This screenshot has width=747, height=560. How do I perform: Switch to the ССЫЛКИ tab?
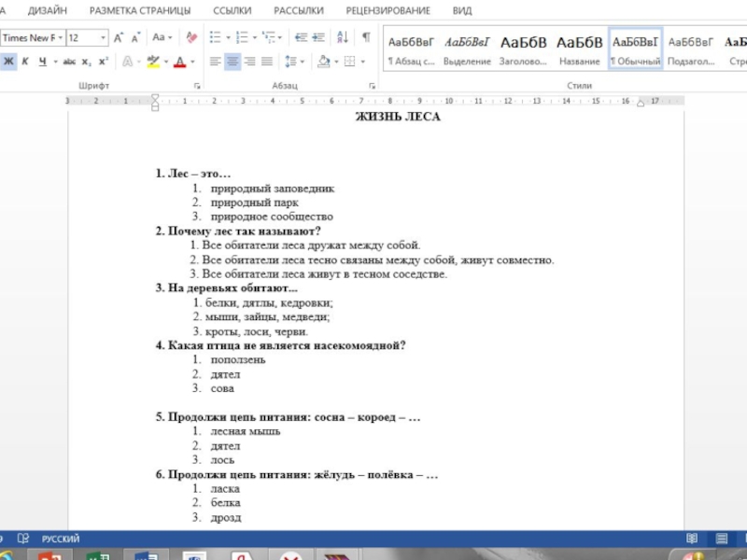tap(232, 10)
